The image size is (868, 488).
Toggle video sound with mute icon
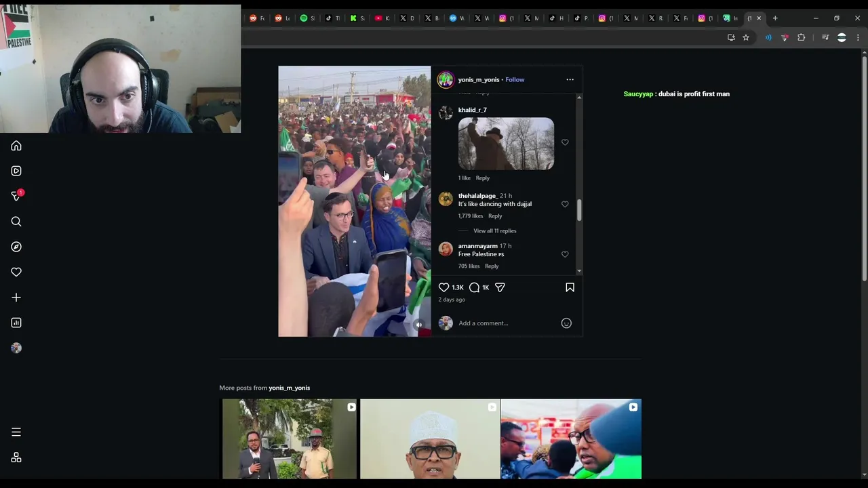pyautogui.click(x=419, y=325)
